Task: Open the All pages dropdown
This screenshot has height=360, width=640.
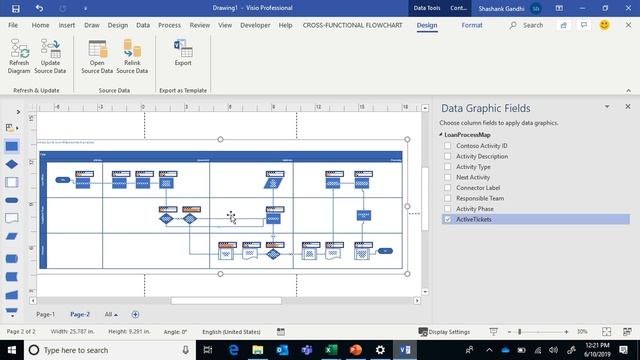Action: [111, 314]
